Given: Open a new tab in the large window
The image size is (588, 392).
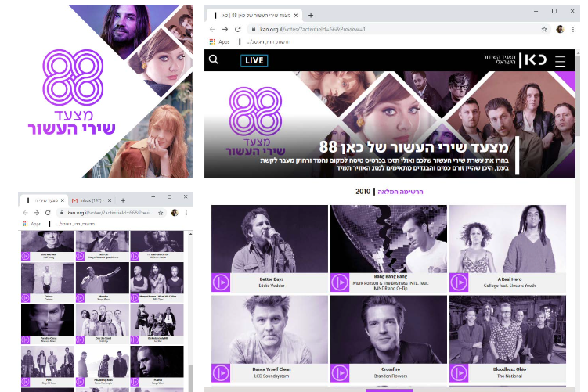Looking at the screenshot, I should (x=311, y=16).
